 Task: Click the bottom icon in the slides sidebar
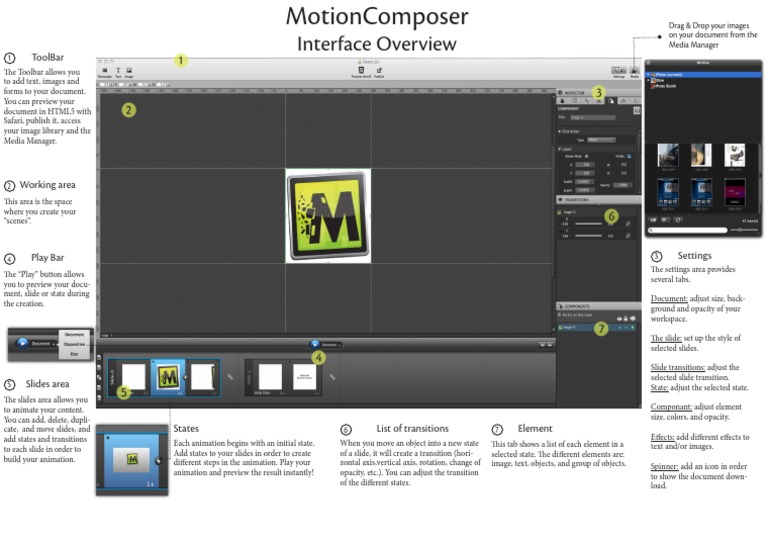point(99,398)
